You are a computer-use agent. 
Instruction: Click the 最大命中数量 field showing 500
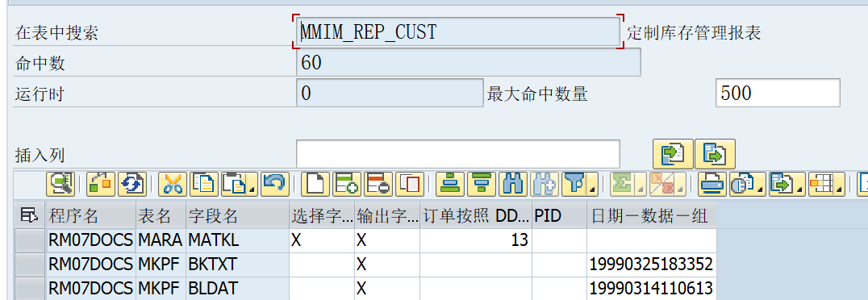pyautogui.click(x=778, y=93)
